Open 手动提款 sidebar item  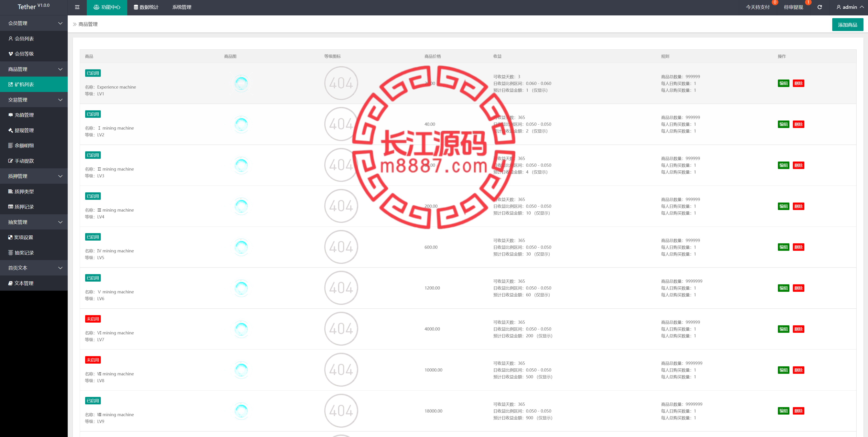point(34,161)
